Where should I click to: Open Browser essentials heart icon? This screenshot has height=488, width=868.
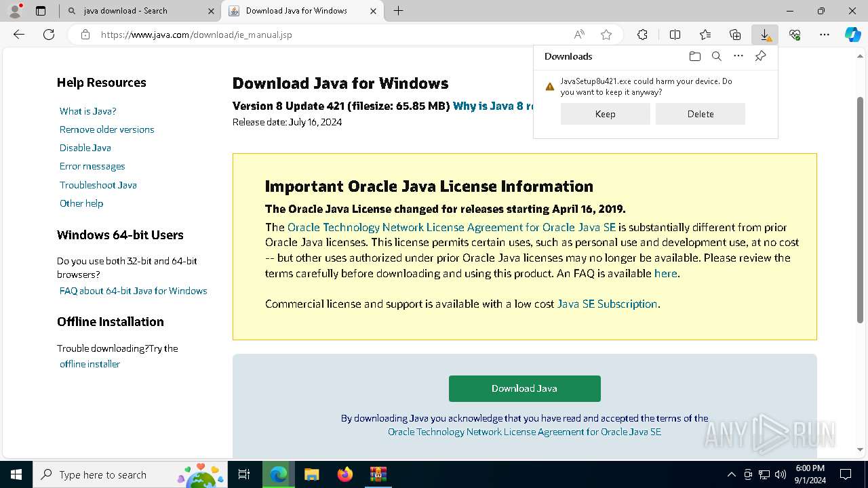[x=795, y=35]
